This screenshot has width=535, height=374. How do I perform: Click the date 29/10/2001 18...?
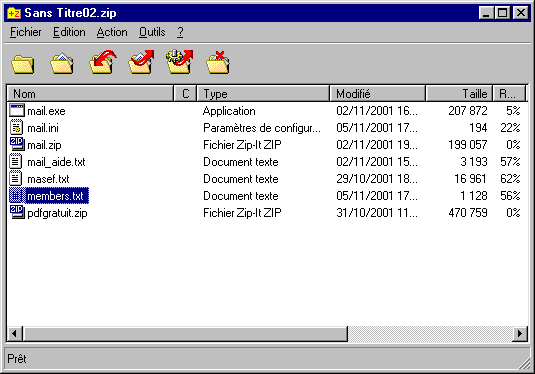pos(377,179)
